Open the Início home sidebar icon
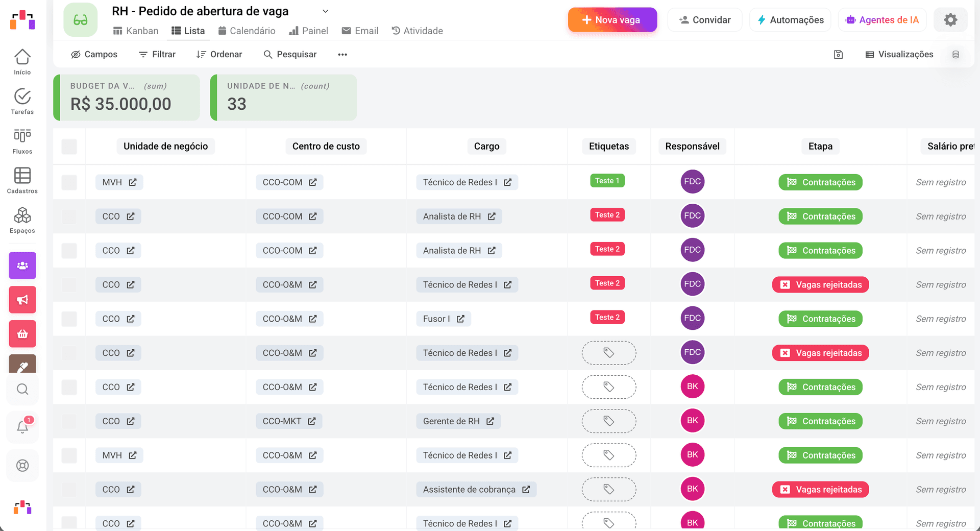 coord(22,62)
